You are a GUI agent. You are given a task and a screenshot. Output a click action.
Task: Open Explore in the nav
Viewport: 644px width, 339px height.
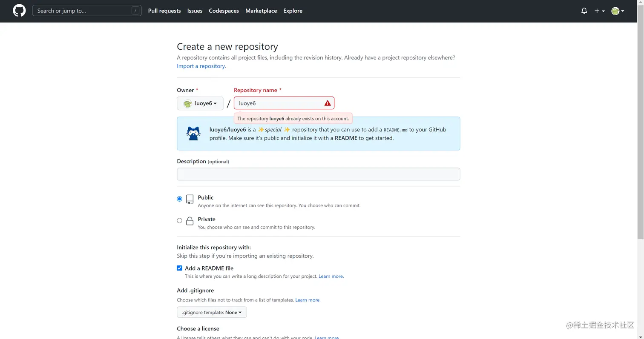tap(293, 11)
